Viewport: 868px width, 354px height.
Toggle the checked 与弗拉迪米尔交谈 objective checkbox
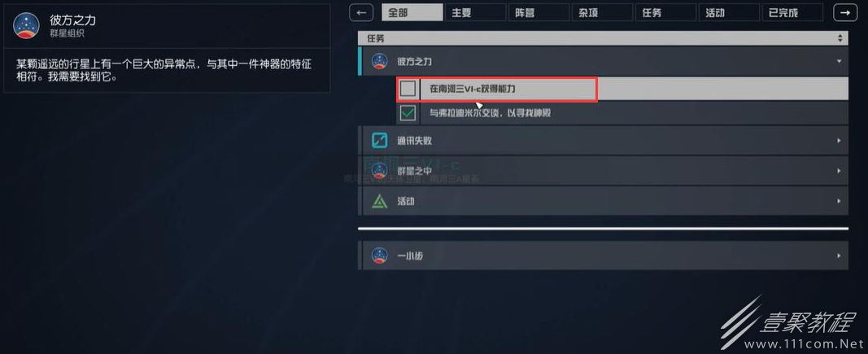pos(408,113)
